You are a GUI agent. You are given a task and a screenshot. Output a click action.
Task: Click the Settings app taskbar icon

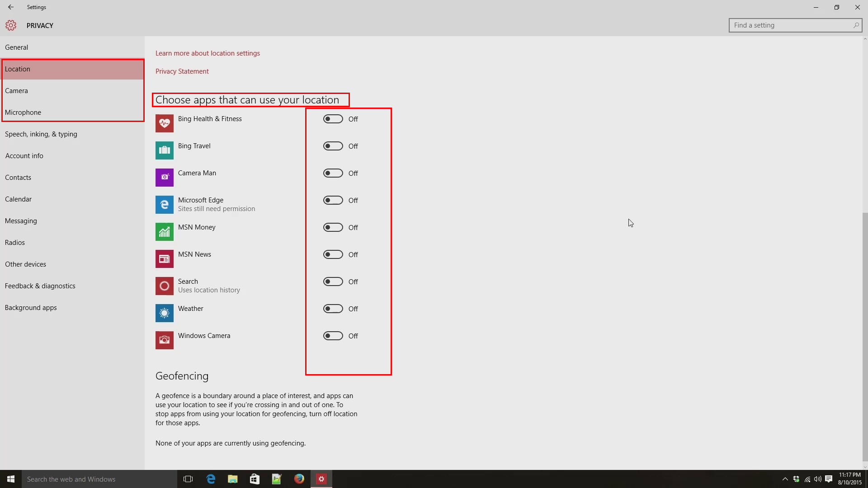[x=321, y=479]
